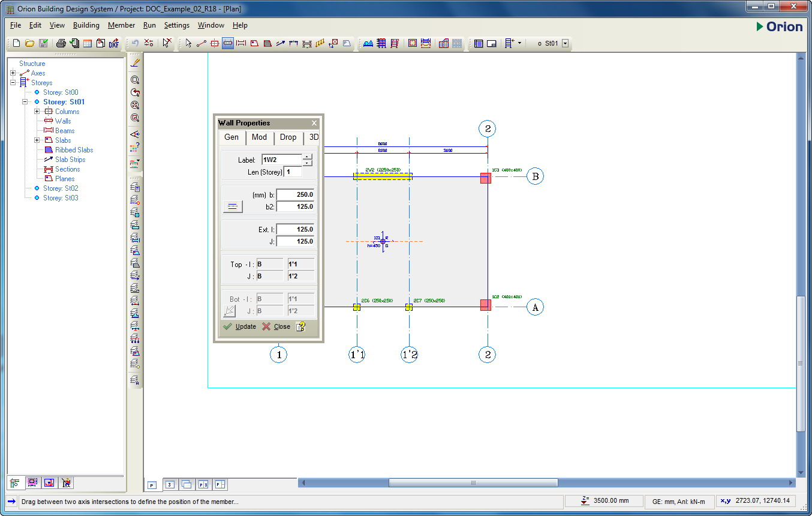812x516 pixels.
Task: Select the Slab Strip tool
Action: coord(281,43)
